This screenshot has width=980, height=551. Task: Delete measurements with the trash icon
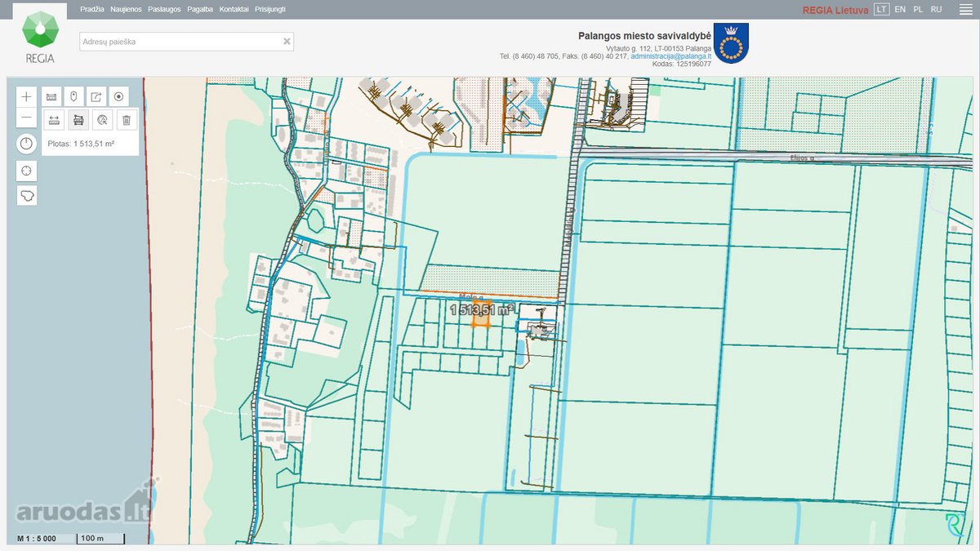[x=127, y=120]
